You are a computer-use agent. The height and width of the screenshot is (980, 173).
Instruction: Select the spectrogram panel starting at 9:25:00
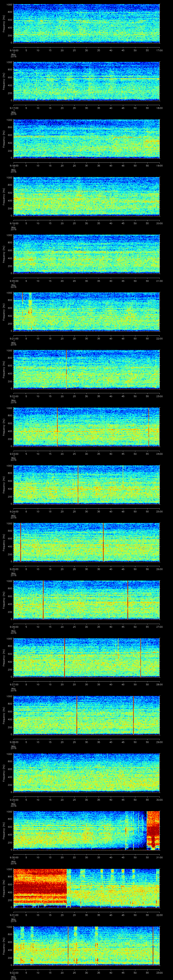(x=87, y=543)
